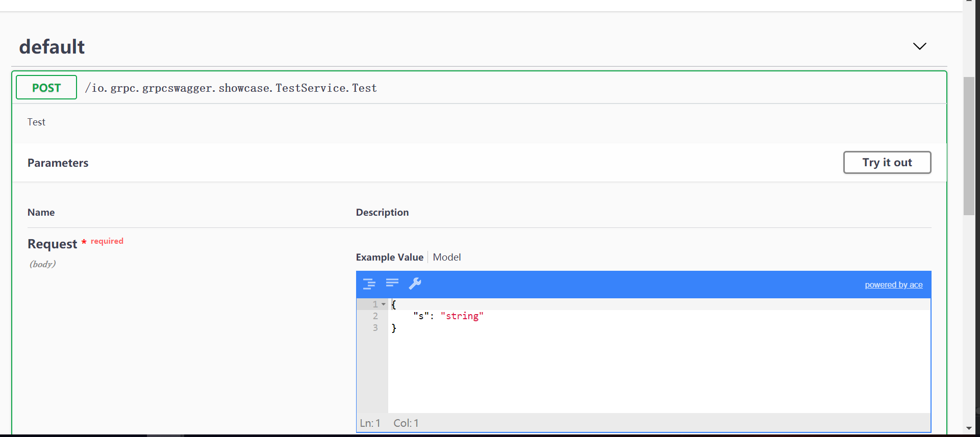
Task: Expand the POST TestService.Test operation path
Action: click(x=231, y=88)
